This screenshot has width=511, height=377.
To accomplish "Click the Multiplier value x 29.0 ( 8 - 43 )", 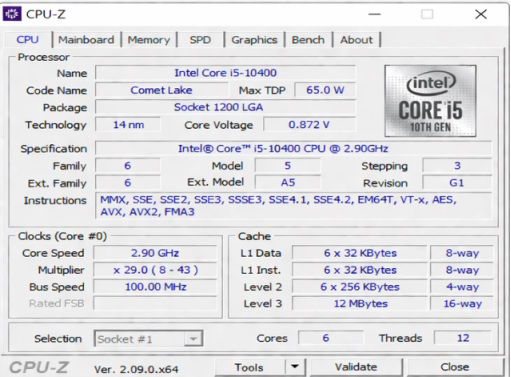I will tap(155, 270).
